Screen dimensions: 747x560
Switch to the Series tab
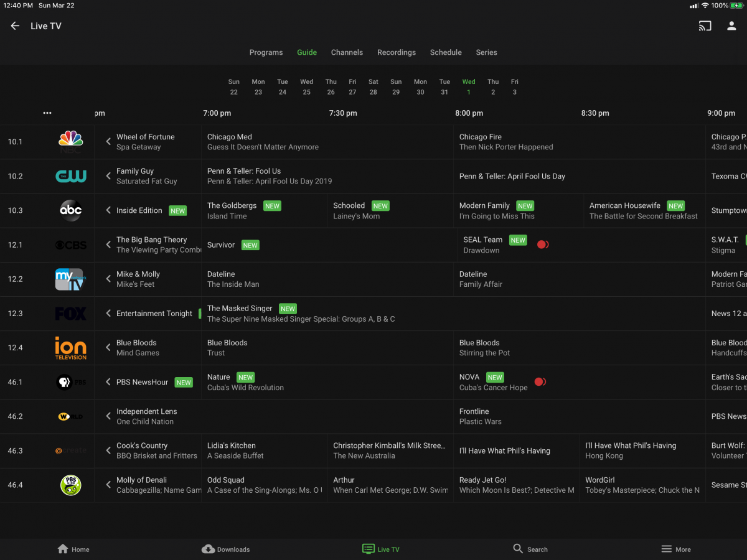[487, 52]
